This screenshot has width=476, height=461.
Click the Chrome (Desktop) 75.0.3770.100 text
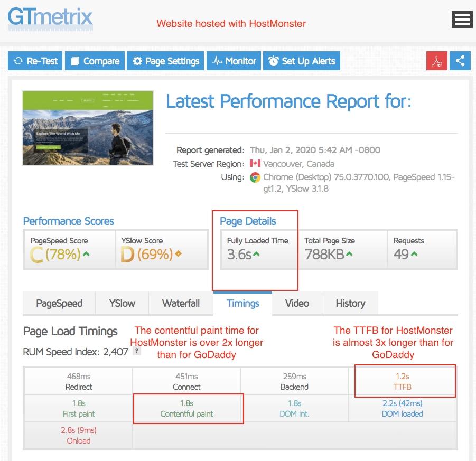click(x=326, y=177)
